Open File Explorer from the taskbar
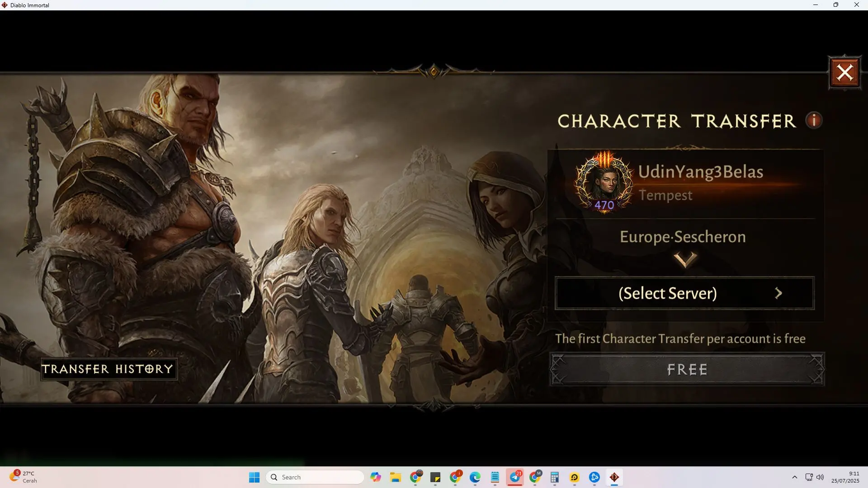The height and width of the screenshot is (488, 868). click(396, 477)
